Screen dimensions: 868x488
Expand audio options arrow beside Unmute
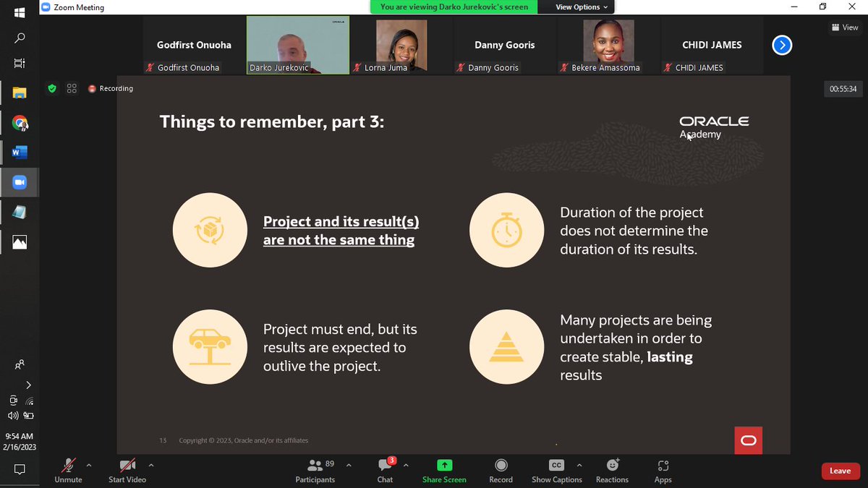(89, 465)
